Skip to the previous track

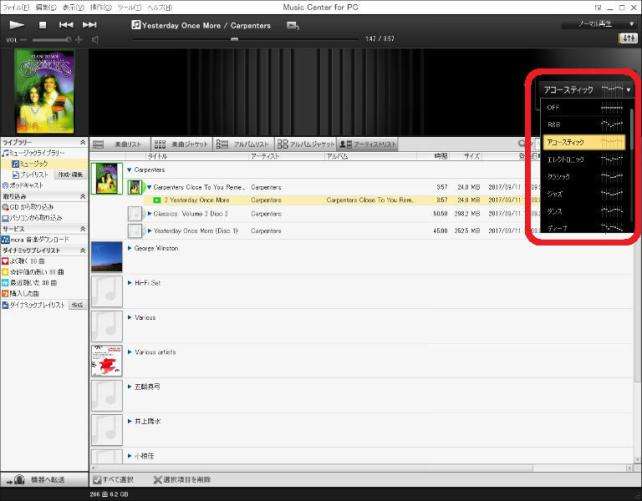(x=66, y=25)
